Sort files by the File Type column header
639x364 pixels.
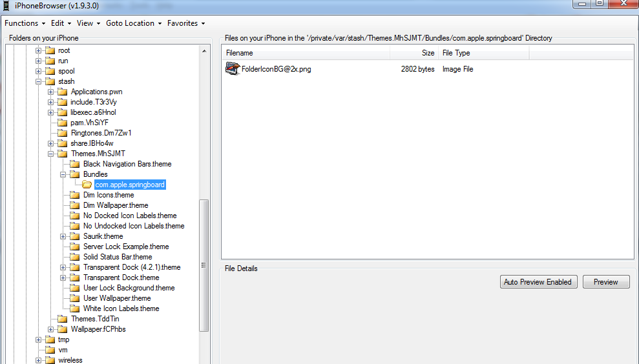pos(484,53)
